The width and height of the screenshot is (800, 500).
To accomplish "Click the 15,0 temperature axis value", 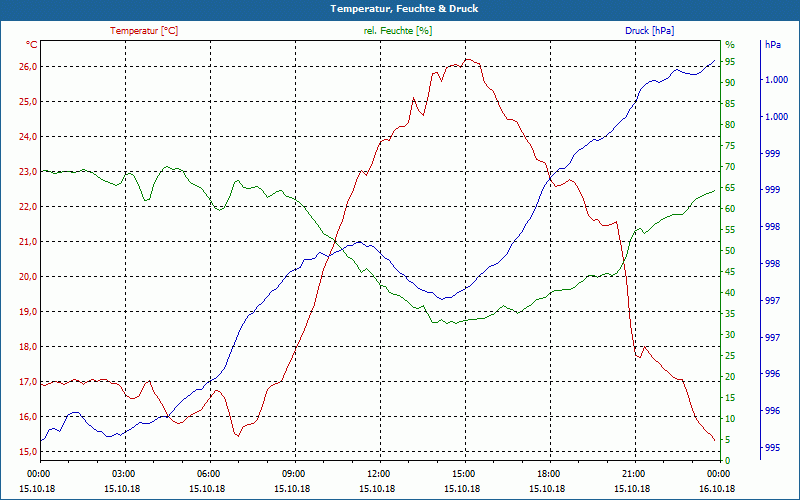I will [29, 452].
